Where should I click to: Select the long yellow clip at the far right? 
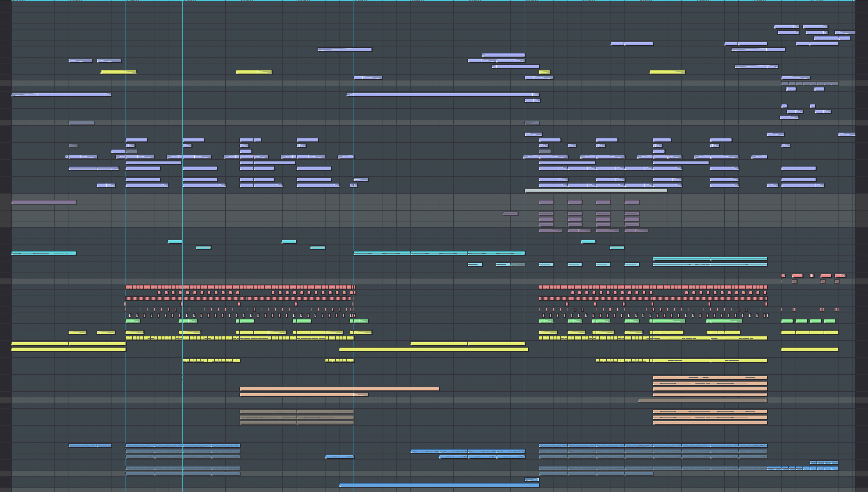(x=810, y=349)
